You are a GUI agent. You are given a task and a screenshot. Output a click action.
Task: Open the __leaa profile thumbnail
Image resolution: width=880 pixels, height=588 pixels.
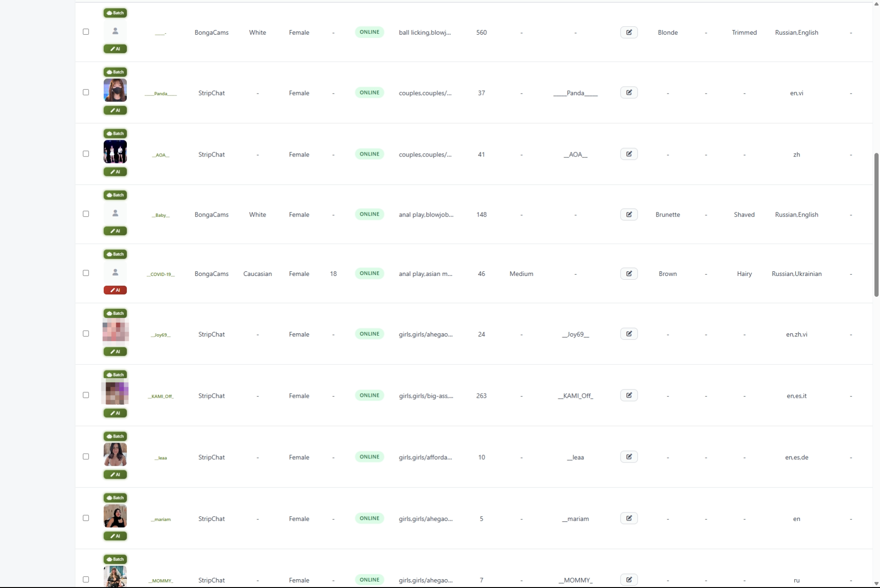click(115, 455)
